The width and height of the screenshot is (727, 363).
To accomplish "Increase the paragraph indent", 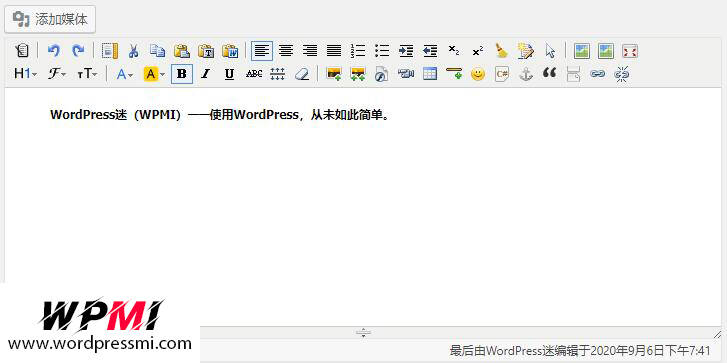I will coord(406,51).
